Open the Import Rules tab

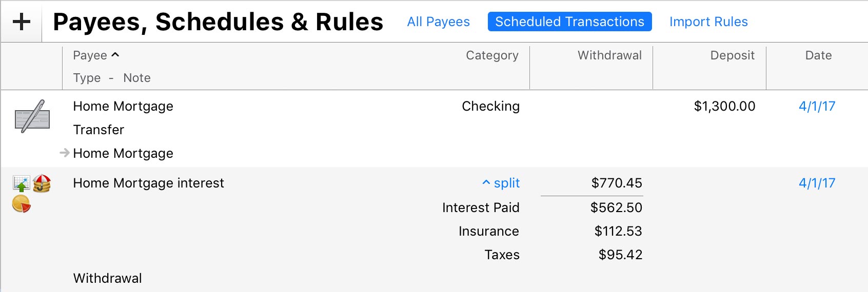708,22
